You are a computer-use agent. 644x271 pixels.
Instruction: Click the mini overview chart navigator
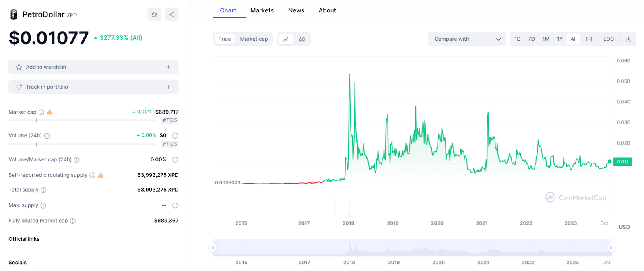412,247
